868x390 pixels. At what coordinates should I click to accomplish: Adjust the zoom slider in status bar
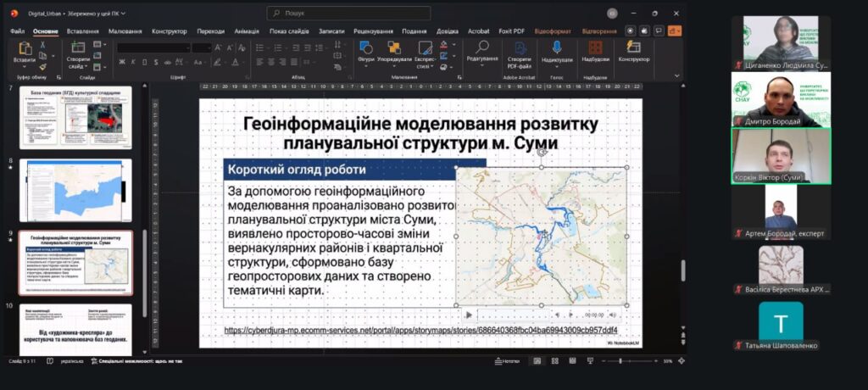point(620,361)
